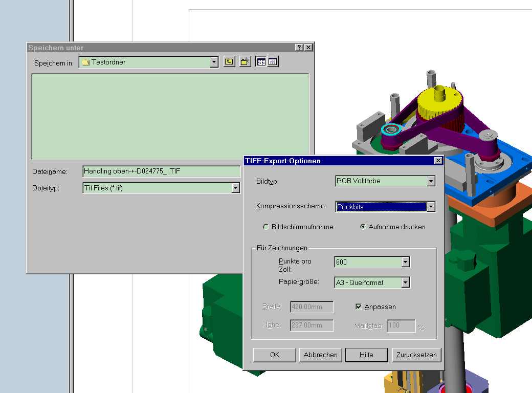This screenshot has width=532, height=393.
Task: Open the Punkte pro Zoll dropdown
Action: point(406,262)
